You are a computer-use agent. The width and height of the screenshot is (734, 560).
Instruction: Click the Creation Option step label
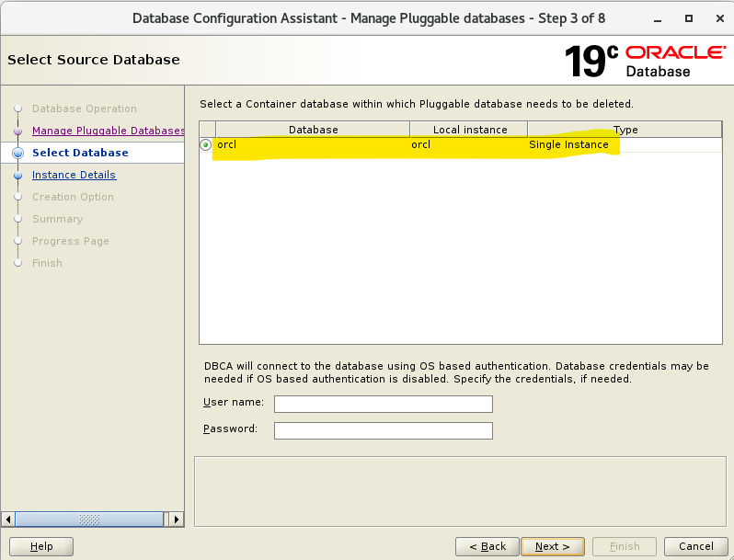[x=73, y=197]
